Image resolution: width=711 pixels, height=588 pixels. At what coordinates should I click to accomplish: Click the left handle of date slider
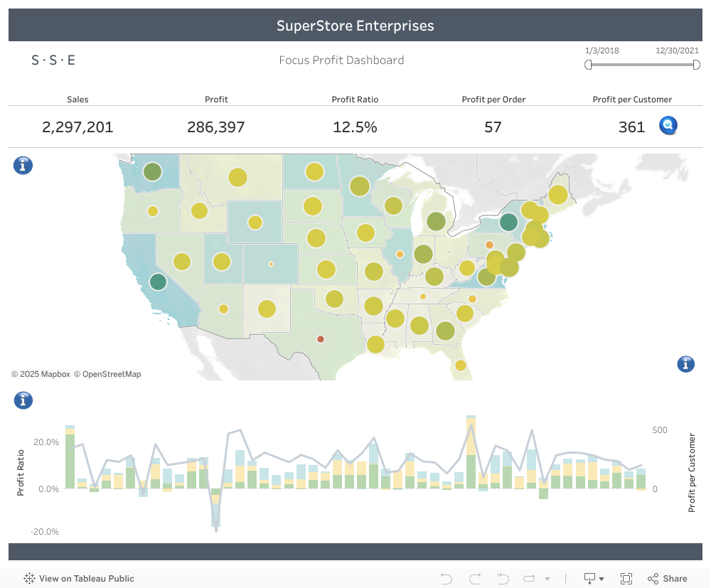tap(588, 65)
